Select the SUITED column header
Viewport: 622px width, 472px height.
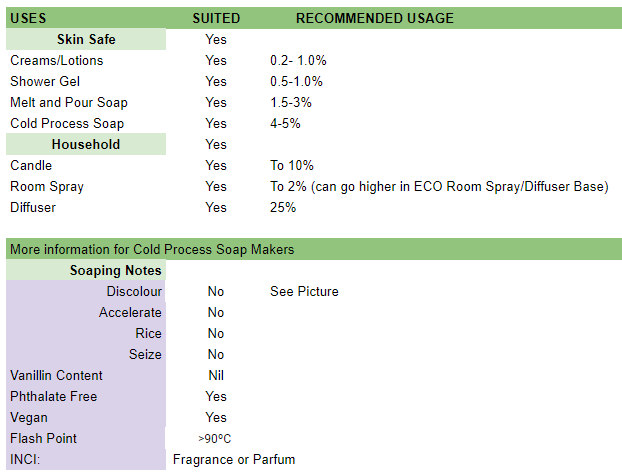click(x=216, y=18)
